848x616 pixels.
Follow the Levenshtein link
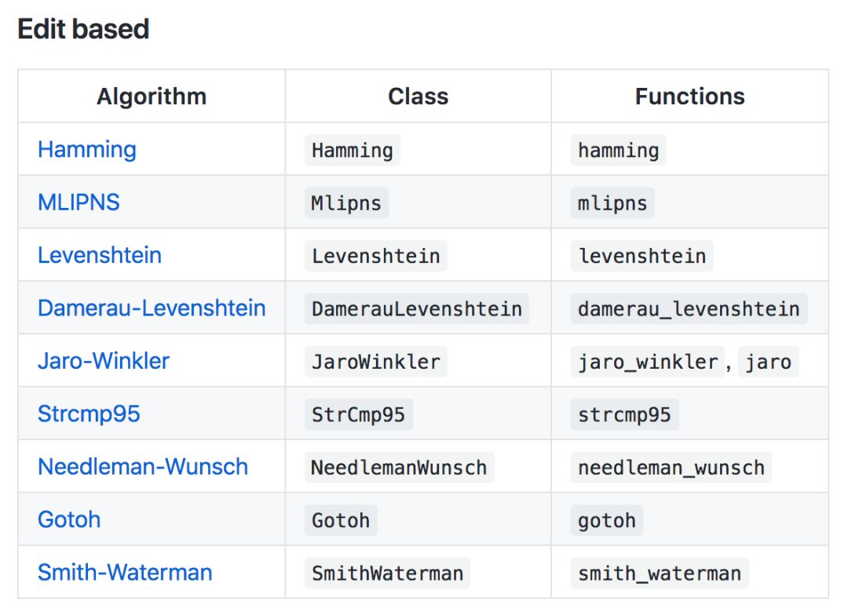(x=100, y=255)
